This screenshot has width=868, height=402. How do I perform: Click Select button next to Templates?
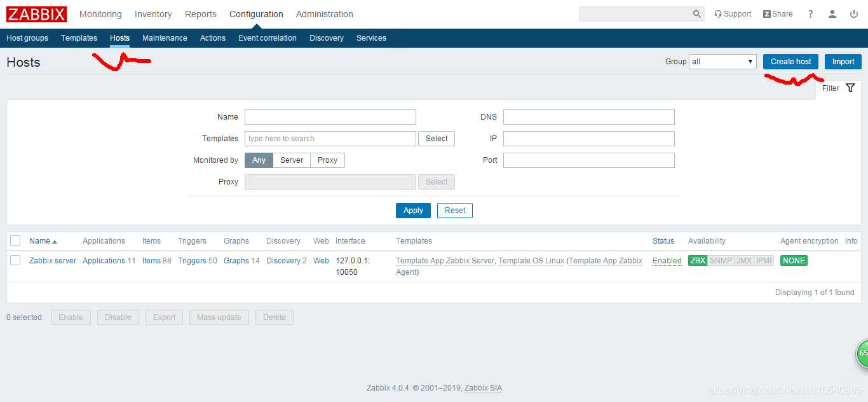click(x=437, y=139)
